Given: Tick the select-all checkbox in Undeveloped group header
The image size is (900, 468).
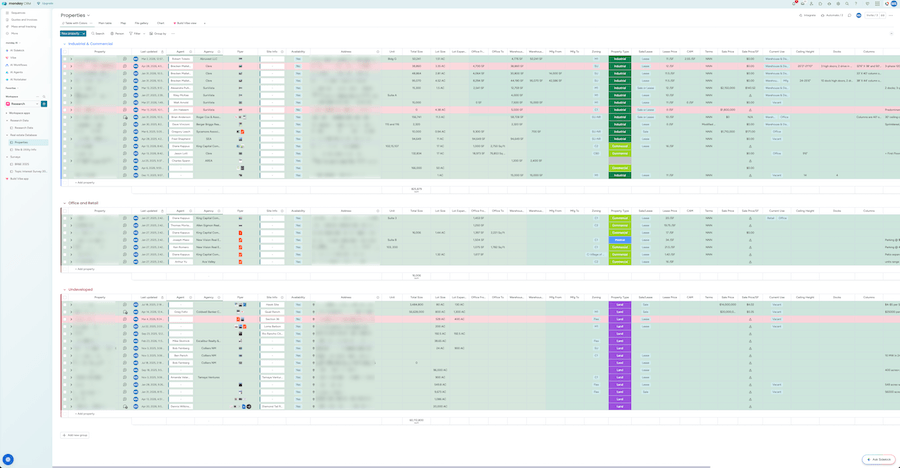Looking at the screenshot, I should 65,297.
